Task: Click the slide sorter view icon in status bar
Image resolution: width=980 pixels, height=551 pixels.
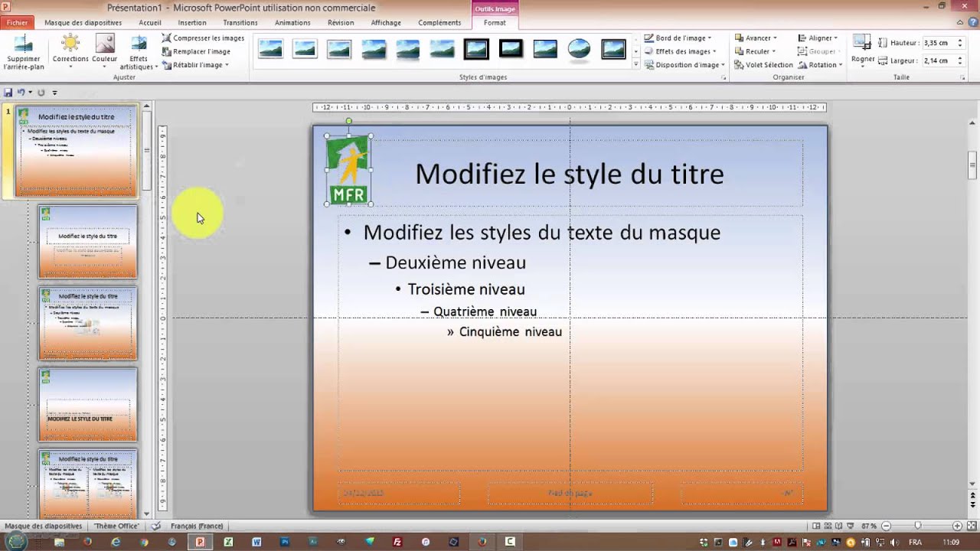Action: (828, 527)
